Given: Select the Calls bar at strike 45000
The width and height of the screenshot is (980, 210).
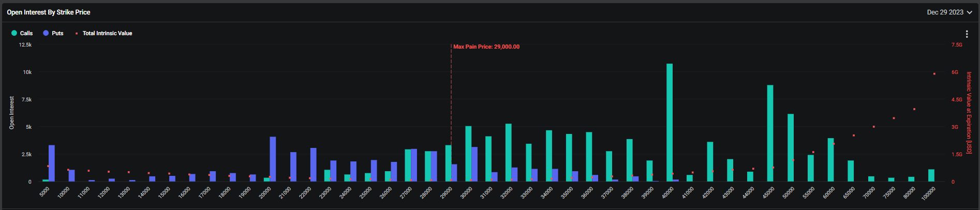Looking at the screenshot, I should (x=770, y=133).
